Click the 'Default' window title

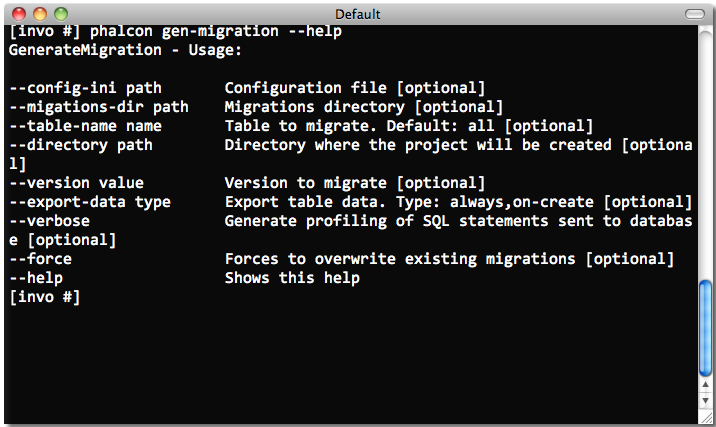coord(358,14)
